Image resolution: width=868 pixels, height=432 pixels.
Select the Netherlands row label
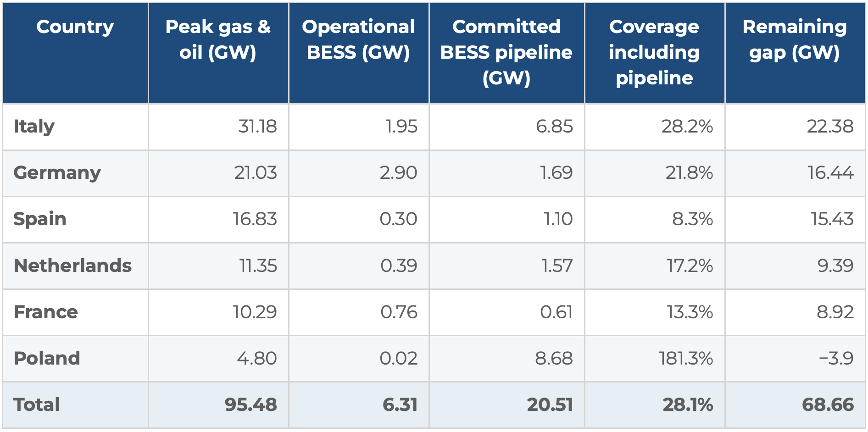click(72, 266)
